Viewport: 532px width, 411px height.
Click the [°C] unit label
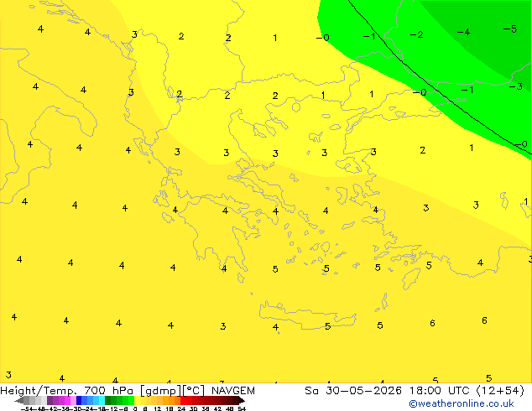(x=194, y=391)
